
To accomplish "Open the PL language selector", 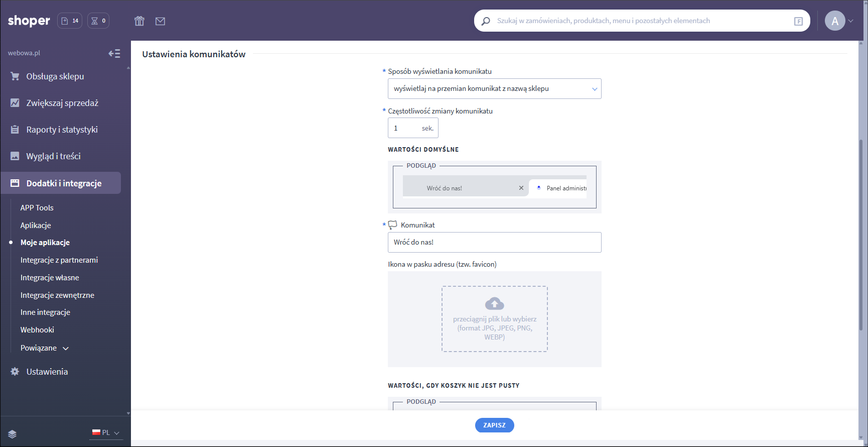I will (106, 433).
